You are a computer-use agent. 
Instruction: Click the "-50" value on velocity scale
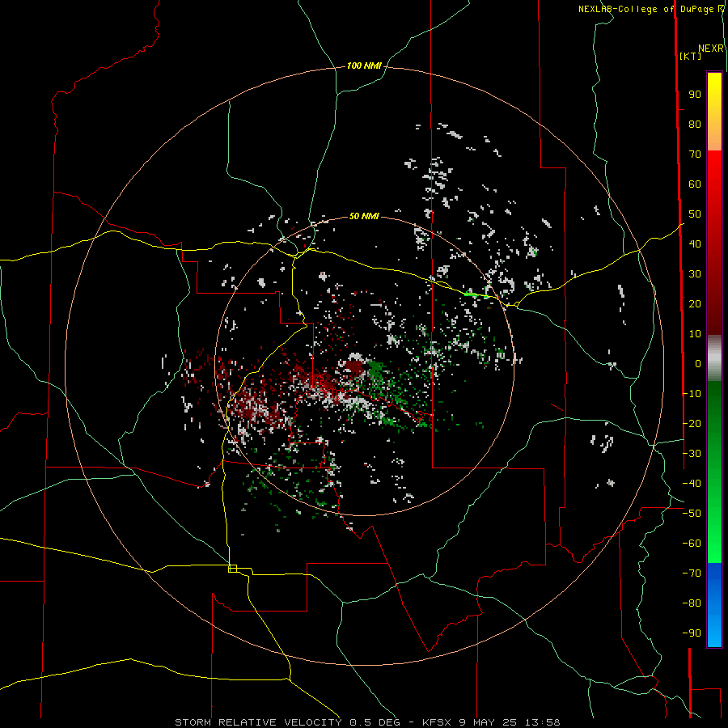692,514
